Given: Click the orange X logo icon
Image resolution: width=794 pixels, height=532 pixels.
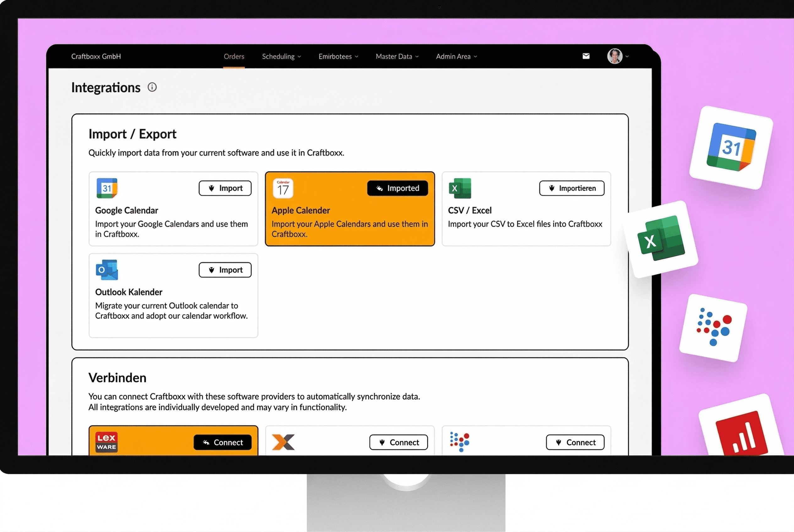Looking at the screenshot, I should [283, 442].
